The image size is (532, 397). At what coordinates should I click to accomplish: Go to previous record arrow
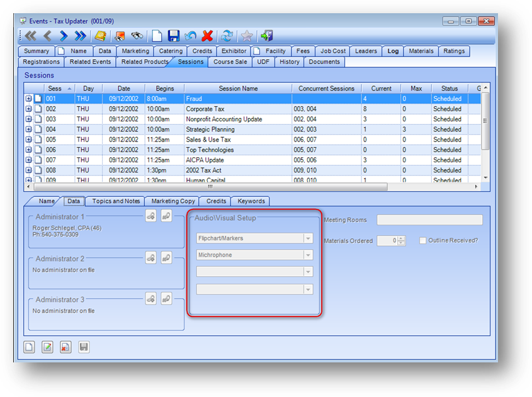(x=48, y=36)
